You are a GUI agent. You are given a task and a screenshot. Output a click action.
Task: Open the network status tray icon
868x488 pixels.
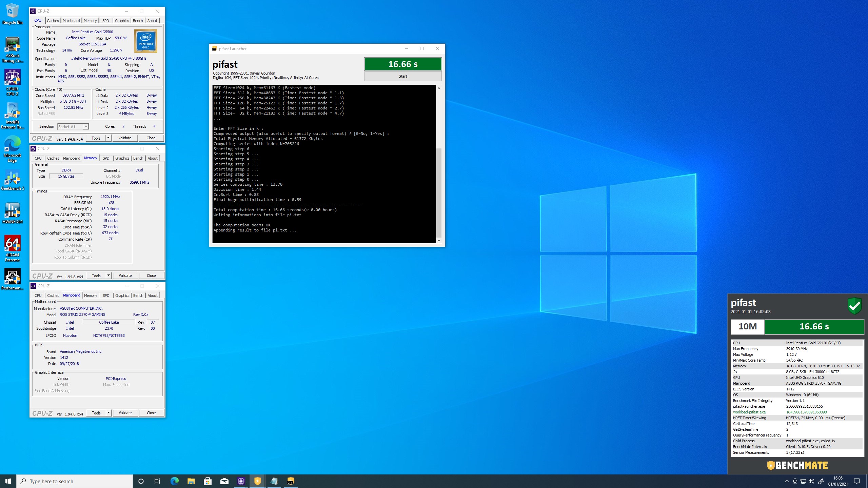[x=803, y=481]
